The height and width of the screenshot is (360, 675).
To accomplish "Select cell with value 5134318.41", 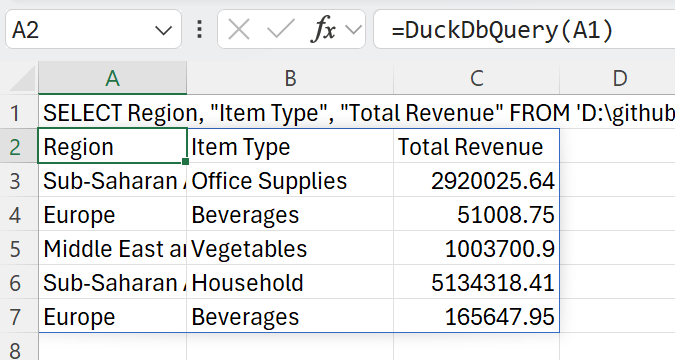I will tap(477, 282).
